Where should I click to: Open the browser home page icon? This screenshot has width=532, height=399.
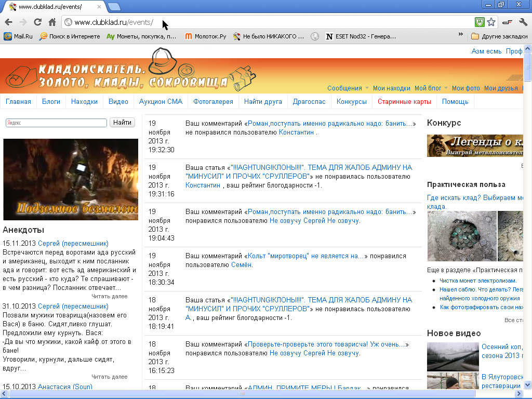pos(52,22)
